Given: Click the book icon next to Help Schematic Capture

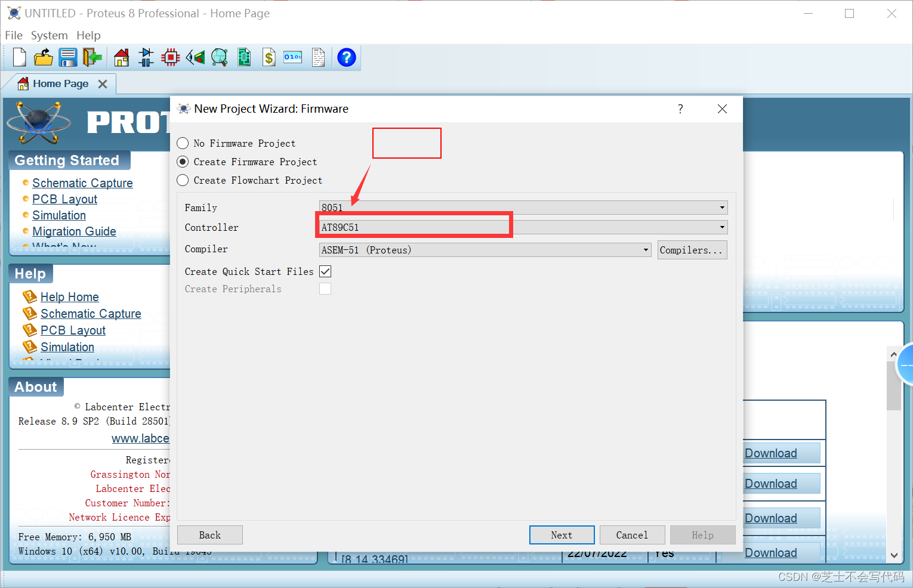Looking at the screenshot, I should (x=30, y=313).
